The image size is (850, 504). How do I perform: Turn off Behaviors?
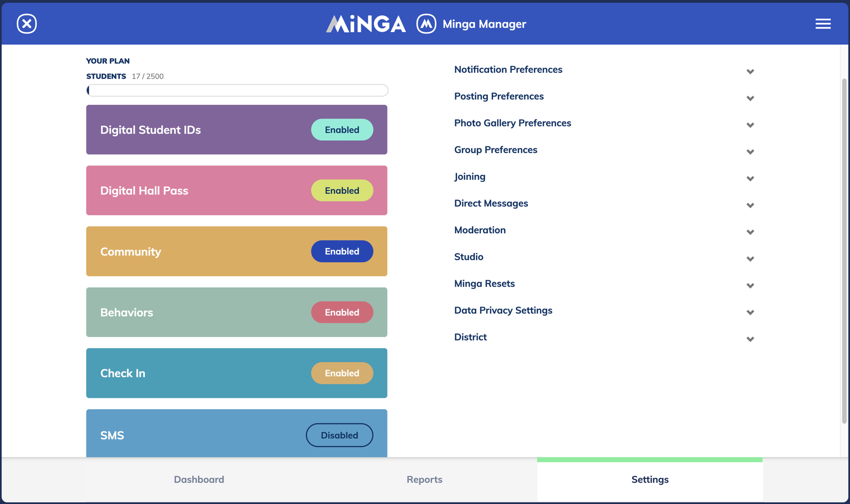pyautogui.click(x=342, y=312)
